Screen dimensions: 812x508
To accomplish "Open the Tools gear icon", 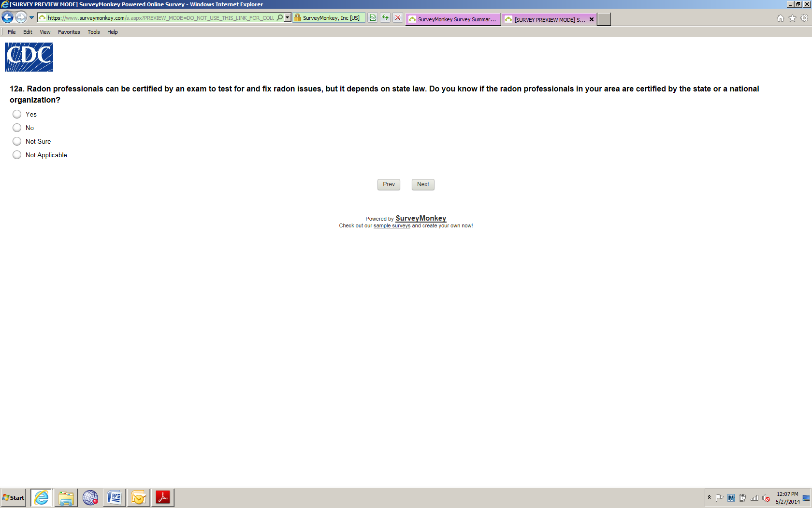I will [x=804, y=18].
